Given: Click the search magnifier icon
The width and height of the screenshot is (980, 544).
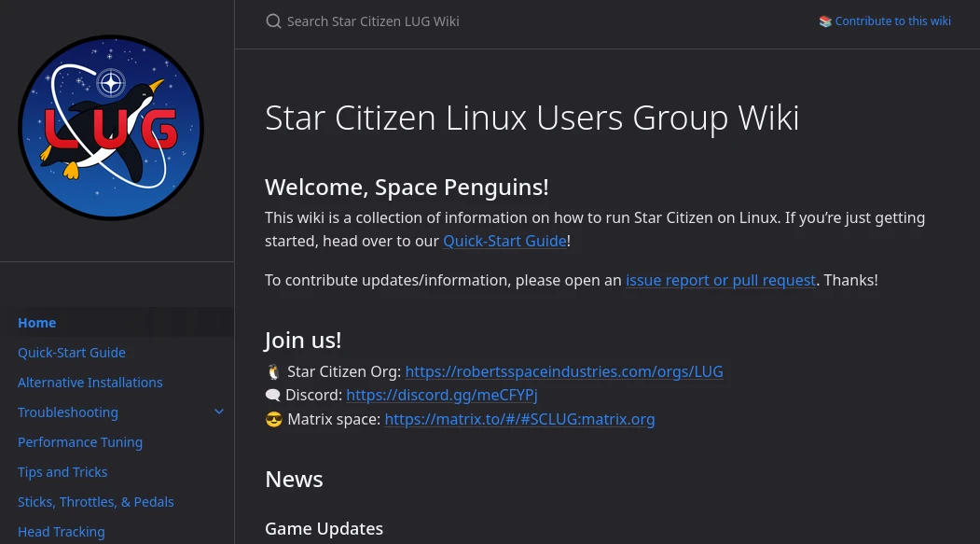Looking at the screenshot, I should click(x=273, y=21).
